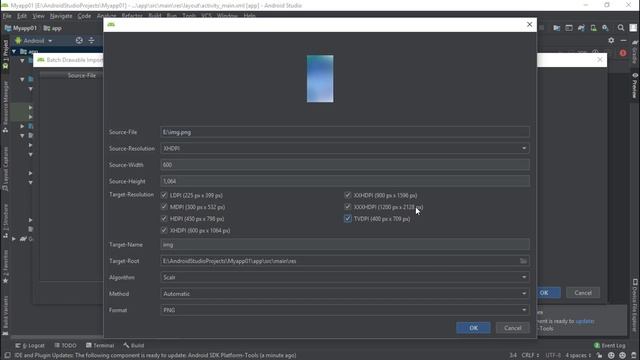Open the Navigate menu
The width and height of the screenshot is (640, 360).
point(61,16)
